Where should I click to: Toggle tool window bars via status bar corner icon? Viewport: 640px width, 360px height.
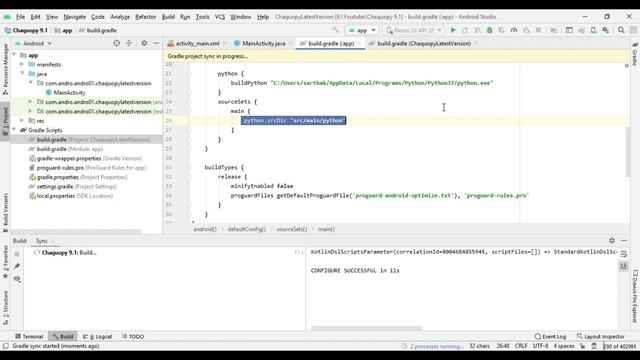(5, 346)
